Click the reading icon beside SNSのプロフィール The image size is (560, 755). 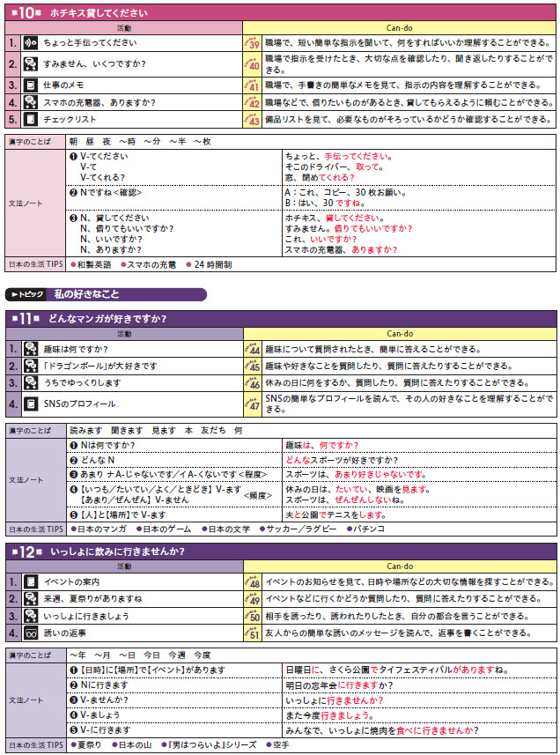(31, 403)
